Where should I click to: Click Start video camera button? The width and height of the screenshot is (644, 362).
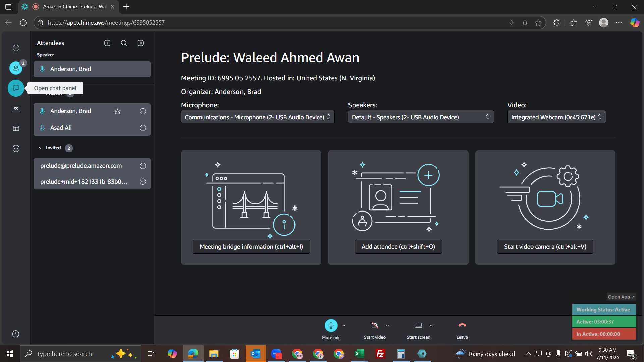(x=545, y=247)
